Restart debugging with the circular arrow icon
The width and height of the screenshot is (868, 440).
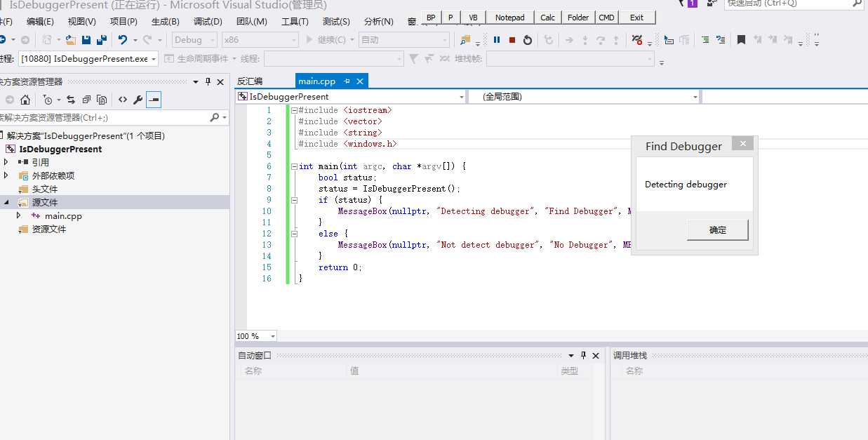point(528,40)
